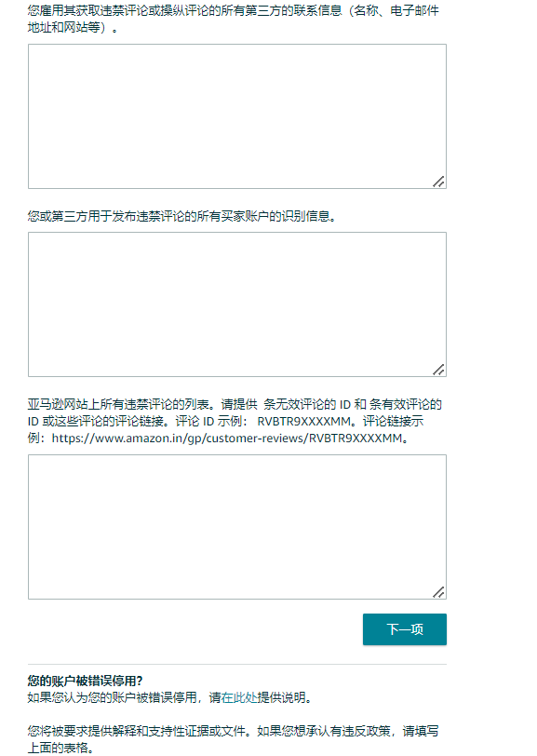Screen dimensions: 537x756
Task: Click into buyer account identification text box
Action: 237,304
